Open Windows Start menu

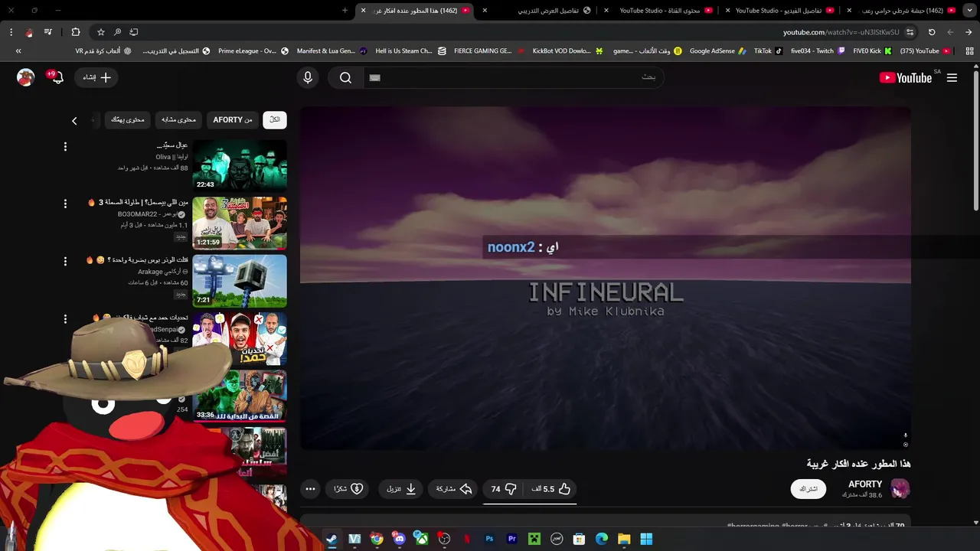point(646,539)
